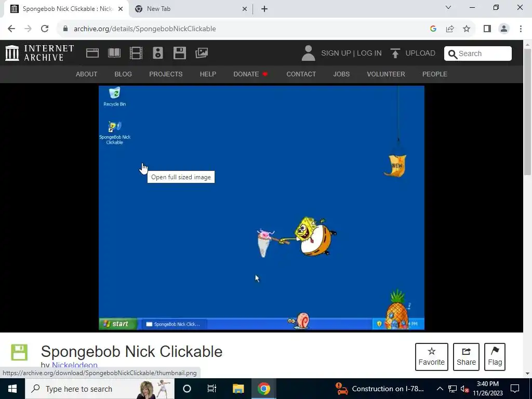Open the Texts book icon

(x=114, y=54)
